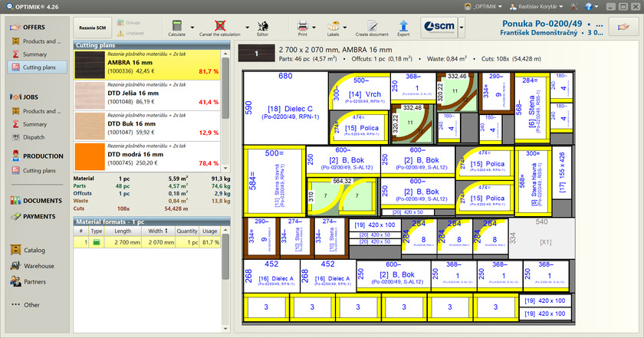Click Cancel the calculation icon
Image resolution: width=644 pixels, height=338 pixels.
pos(220,25)
